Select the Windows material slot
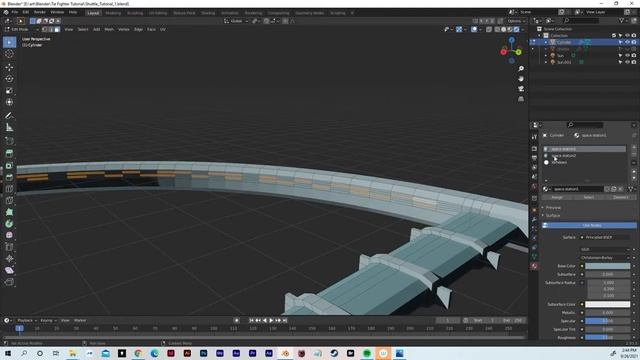 point(584,162)
